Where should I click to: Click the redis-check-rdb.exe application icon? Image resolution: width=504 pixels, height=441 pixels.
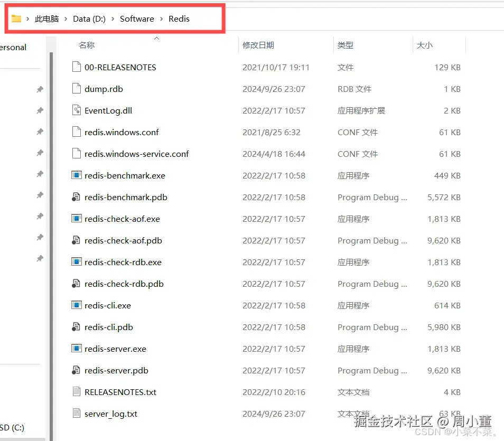77,261
